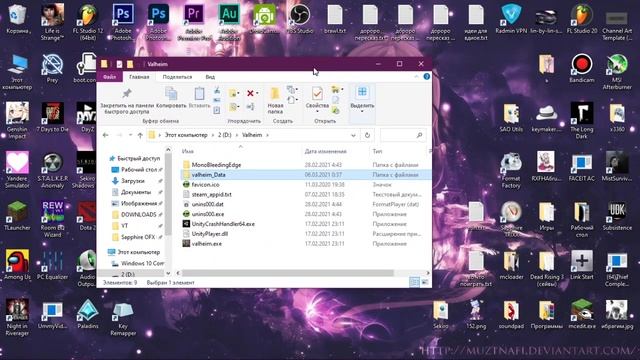
Task: Click navigation pane scroll down arrow
Action: pyautogui.click(x=168, y=273)
